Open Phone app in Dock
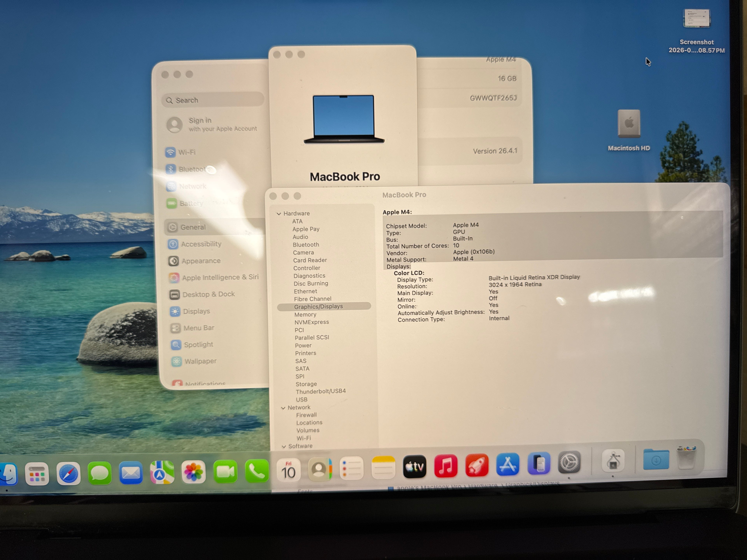This screenshot has height=560, width=747. point(257,471)
